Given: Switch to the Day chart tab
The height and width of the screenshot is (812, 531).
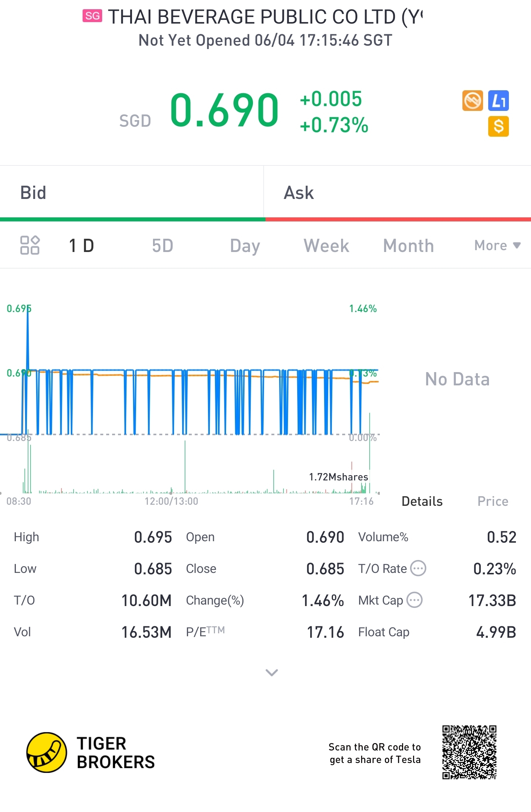Looking at the screenshot, I should (x=245, y=246).
